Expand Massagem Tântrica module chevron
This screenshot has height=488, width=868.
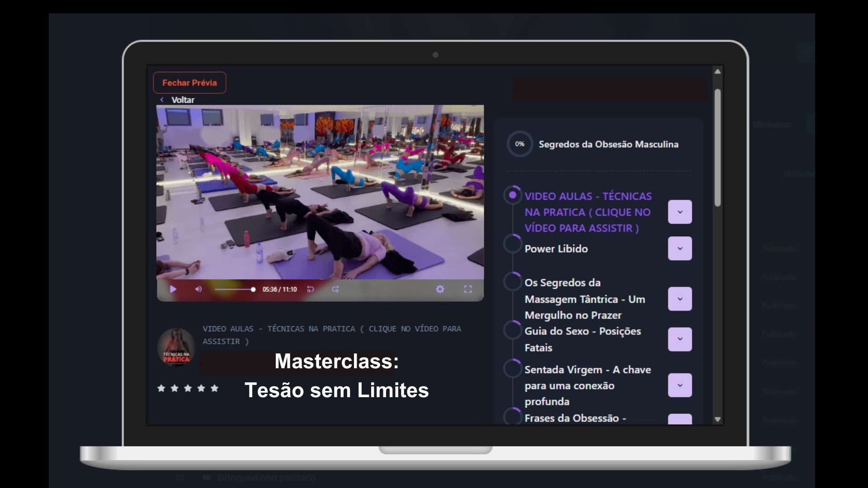[x=679, y=299]
